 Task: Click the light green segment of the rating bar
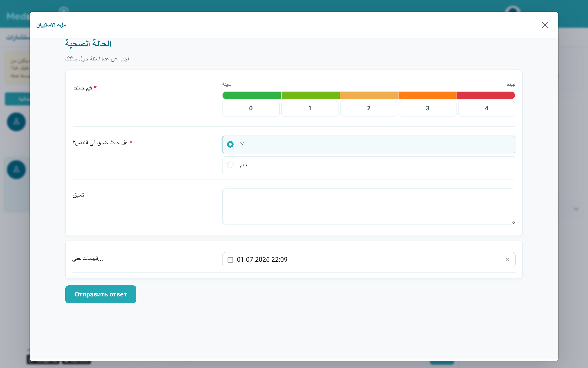click(x=311, y=95)
